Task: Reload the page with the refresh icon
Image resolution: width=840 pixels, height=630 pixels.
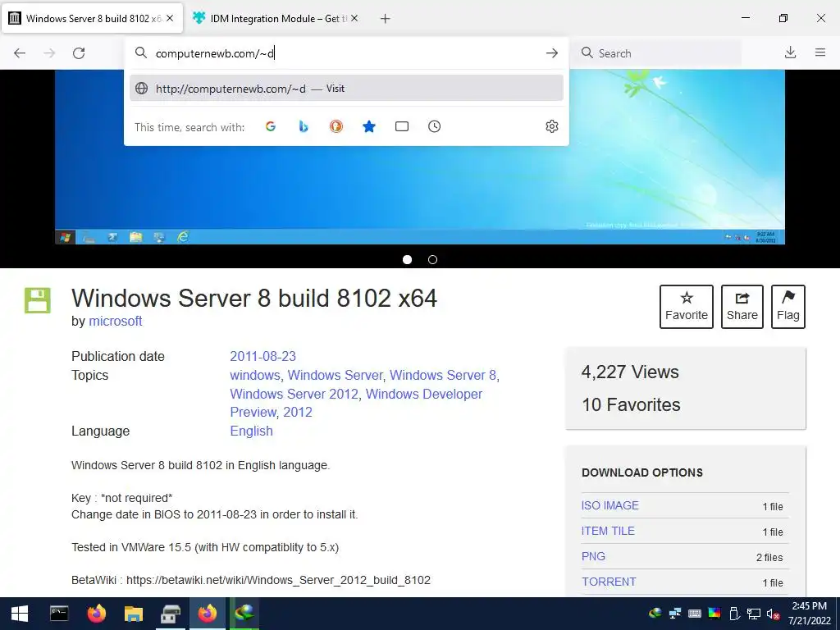Action: click(79, 53)
